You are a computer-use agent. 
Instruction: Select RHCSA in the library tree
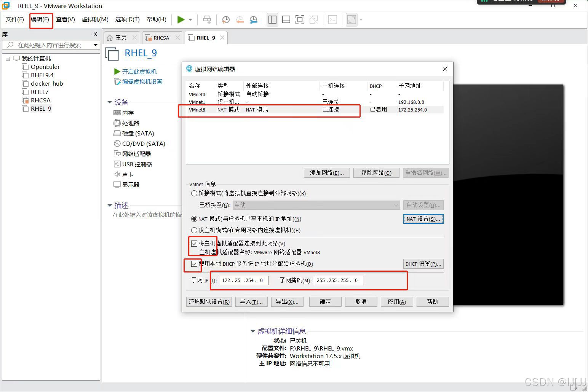pos(41,100)
